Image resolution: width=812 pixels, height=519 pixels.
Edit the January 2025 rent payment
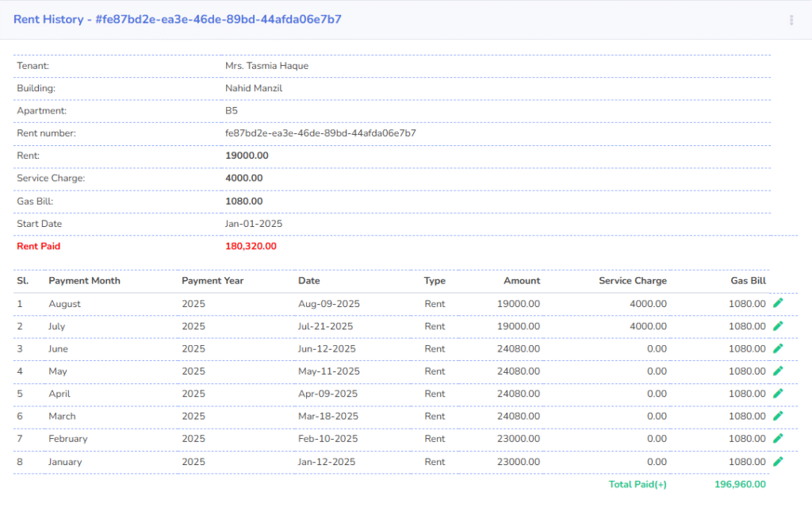[x=778, y=461]
